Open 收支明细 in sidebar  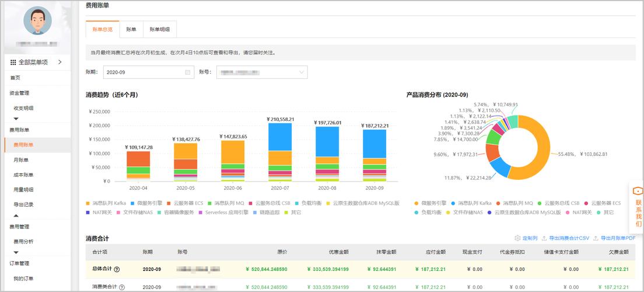(23, 108)
